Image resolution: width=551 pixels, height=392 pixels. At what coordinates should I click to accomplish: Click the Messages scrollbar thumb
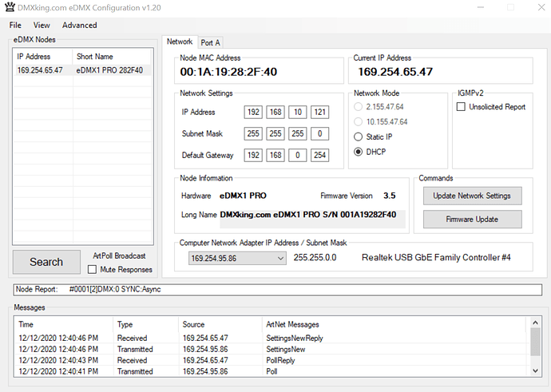click(x=535, y=342)
